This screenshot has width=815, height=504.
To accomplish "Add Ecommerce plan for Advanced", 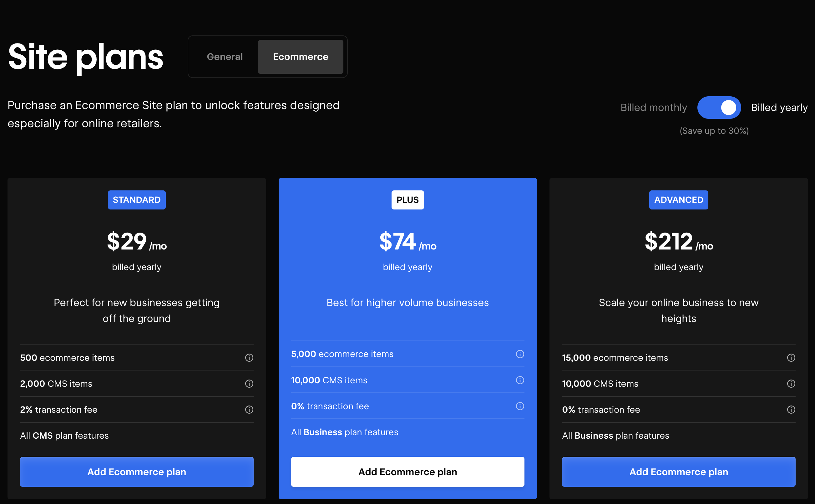I will [678, 472].
